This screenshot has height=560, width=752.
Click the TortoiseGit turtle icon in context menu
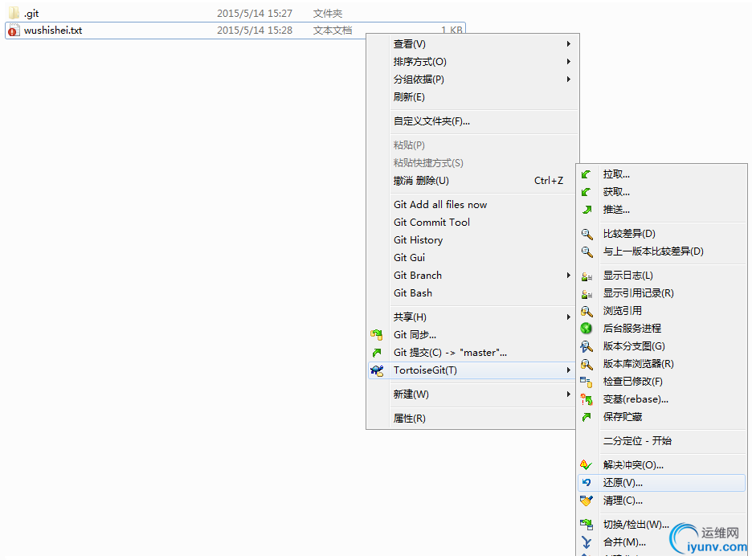point(377,370)
